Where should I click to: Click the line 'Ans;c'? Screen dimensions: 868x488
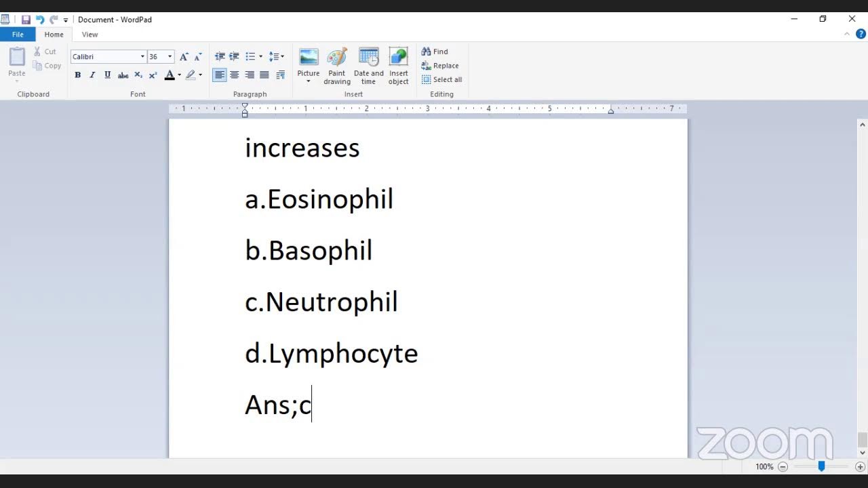278,405
